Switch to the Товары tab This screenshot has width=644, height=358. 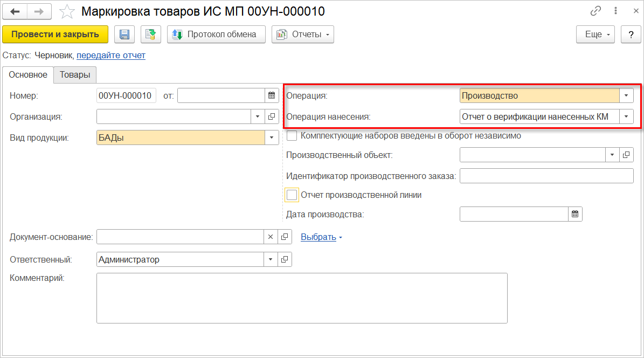tap(75, 75)
